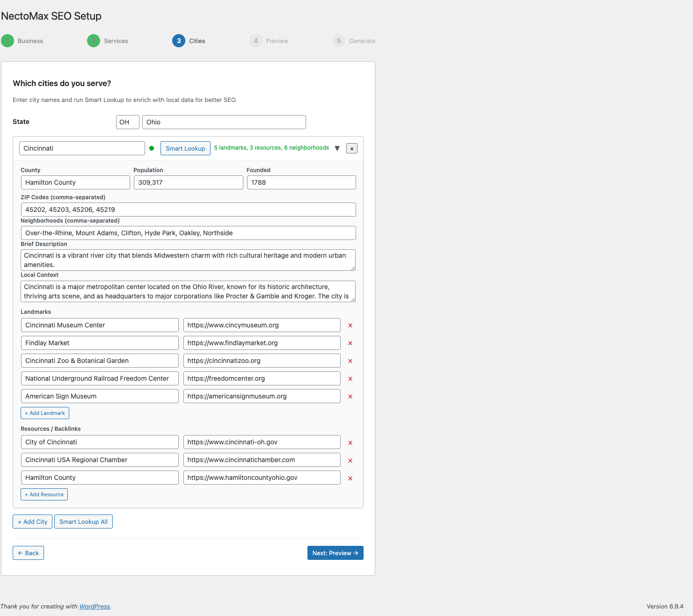Screen dimensions: 693x616
Task: Trigger Smart Lookup All for cities
Action: click(83, 522)
